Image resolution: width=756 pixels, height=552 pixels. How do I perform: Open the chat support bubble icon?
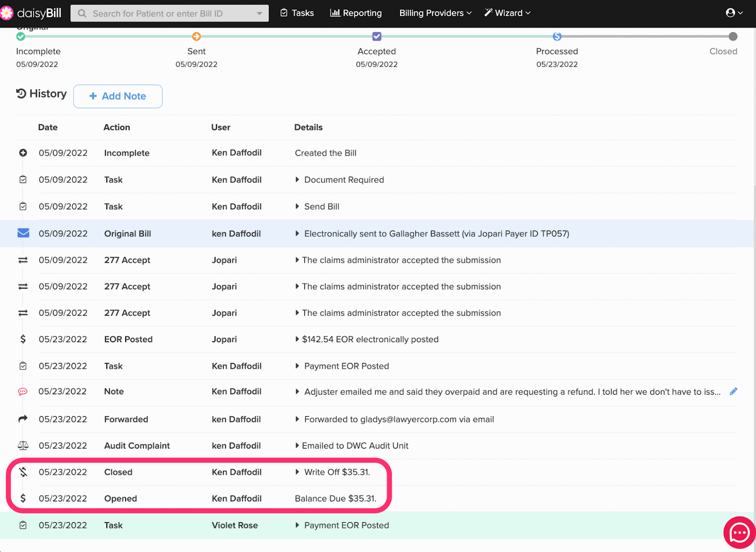(739, 533)
